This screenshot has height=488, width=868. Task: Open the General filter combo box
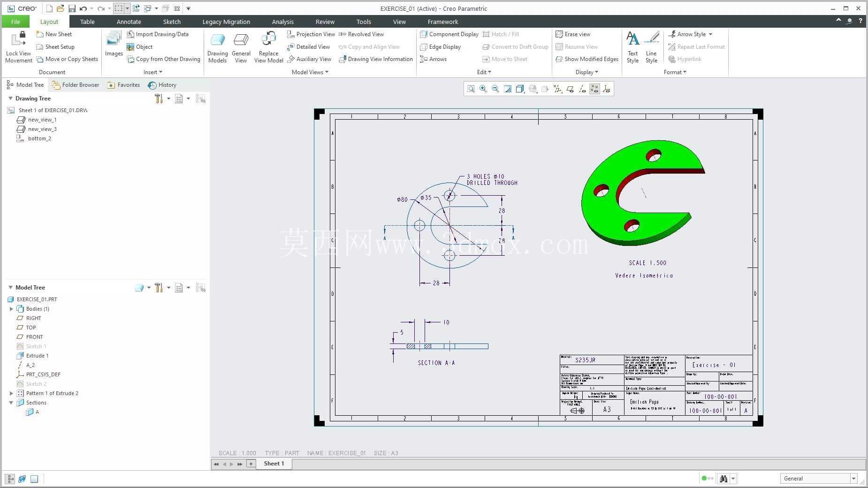819,479
